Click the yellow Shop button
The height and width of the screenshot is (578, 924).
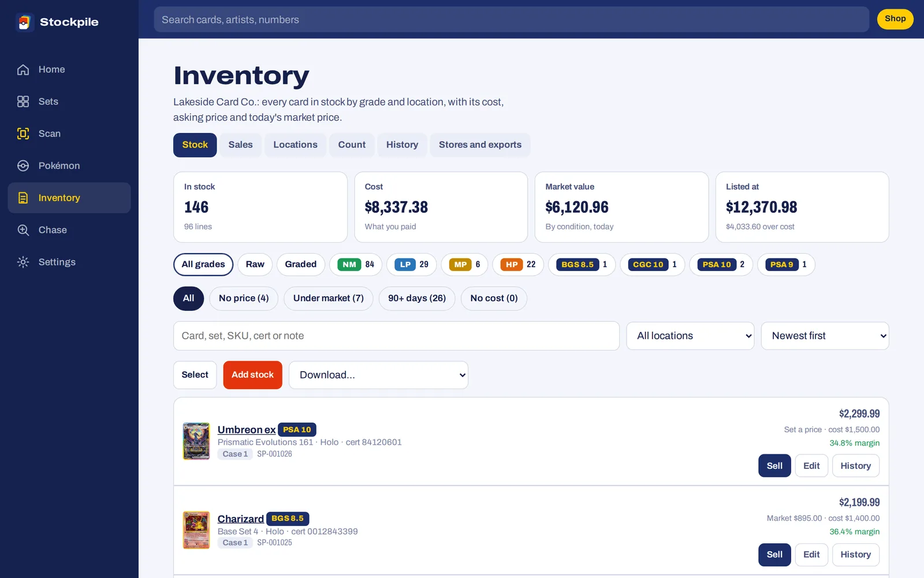895,19
